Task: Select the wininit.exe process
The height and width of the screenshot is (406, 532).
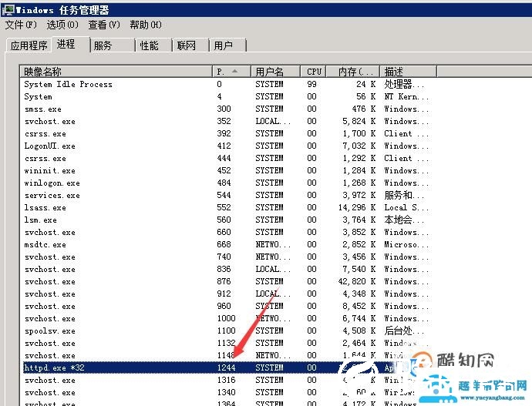Action: [227, 170]
